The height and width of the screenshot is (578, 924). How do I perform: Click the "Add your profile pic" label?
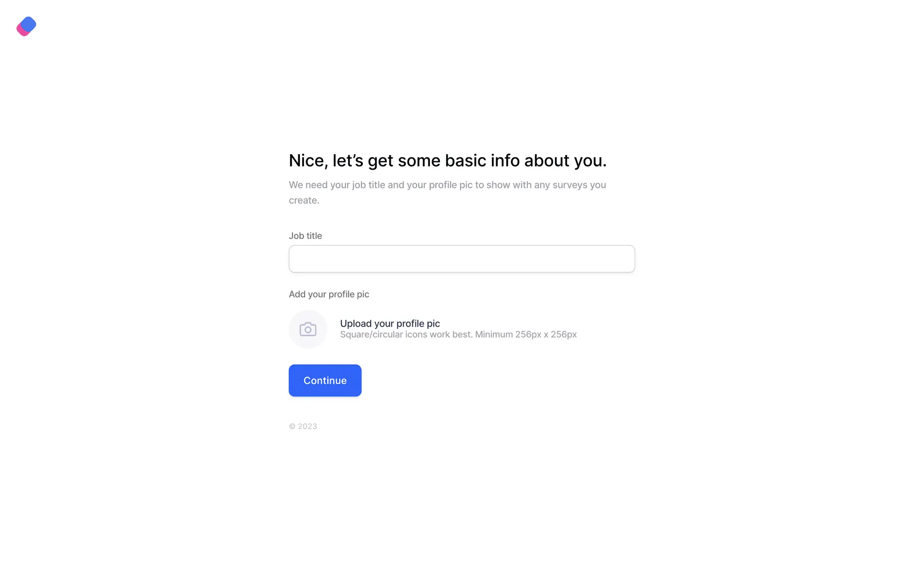(x=329, y=294)
